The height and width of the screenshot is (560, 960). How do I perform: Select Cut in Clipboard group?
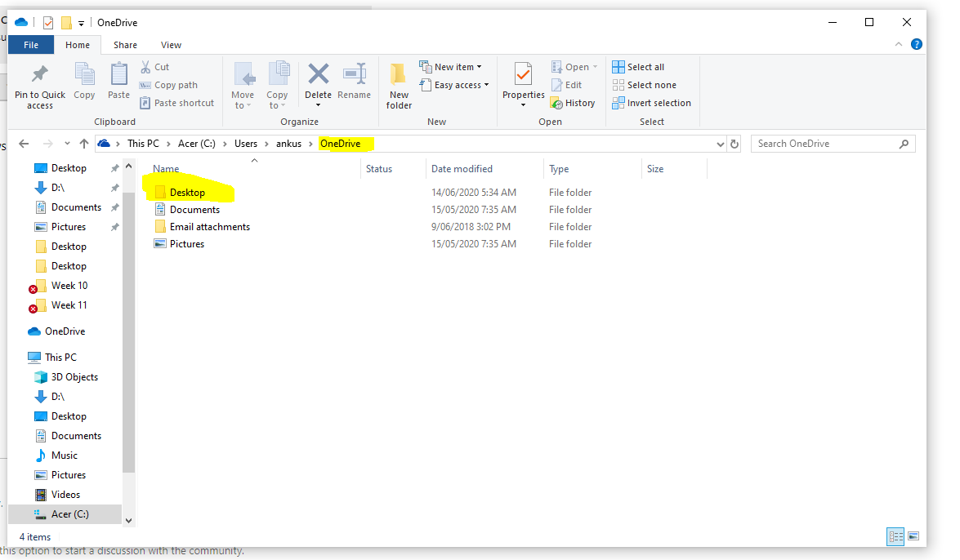coord(155,67)
